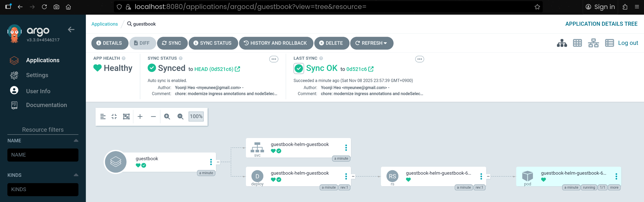Image resolution: width=644 pixels, height=202 pixels.
Task: Zoom out the resource tree
Action: (180, 117)
